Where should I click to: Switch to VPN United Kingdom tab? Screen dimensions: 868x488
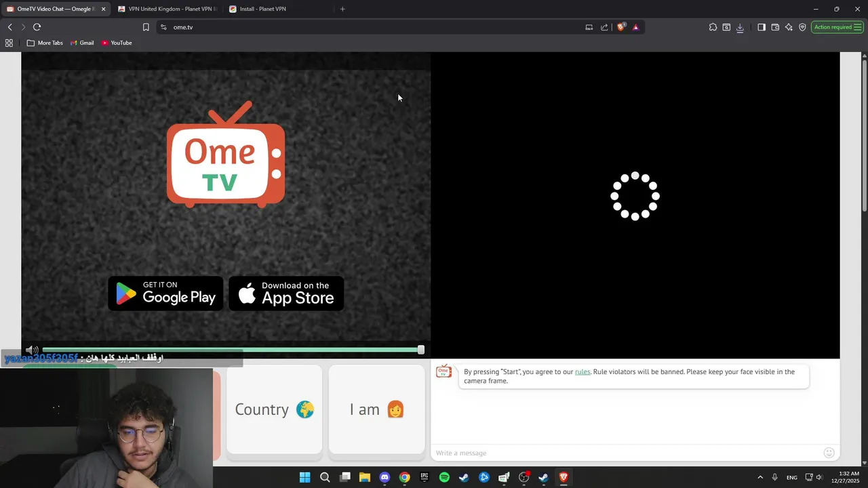coord(167,9)
